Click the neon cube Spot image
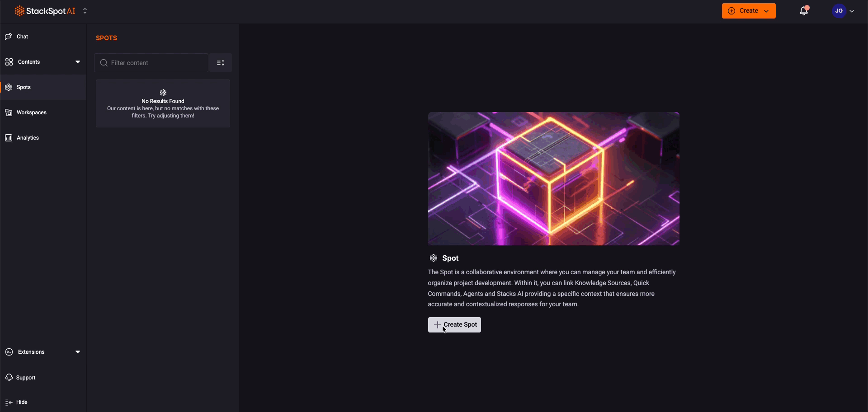 [x=553, y=179]
